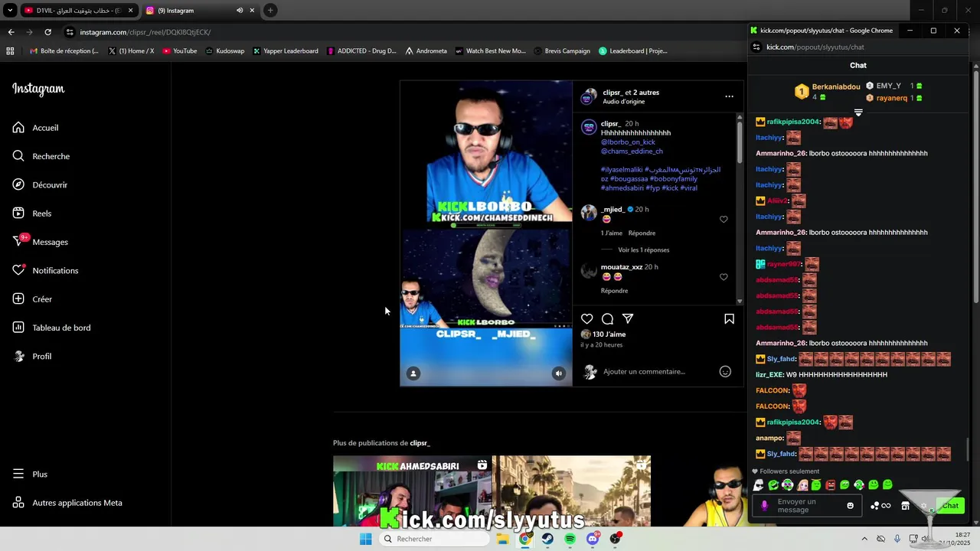
Task: Like the reel with heart icon
Action: click(x=586, y=319)
